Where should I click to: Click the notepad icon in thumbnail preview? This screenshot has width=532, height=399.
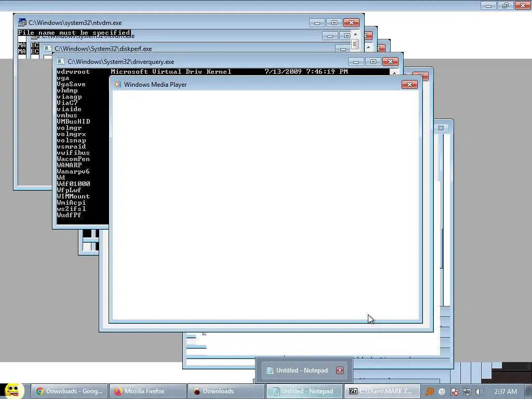click(x=270, y=370)
